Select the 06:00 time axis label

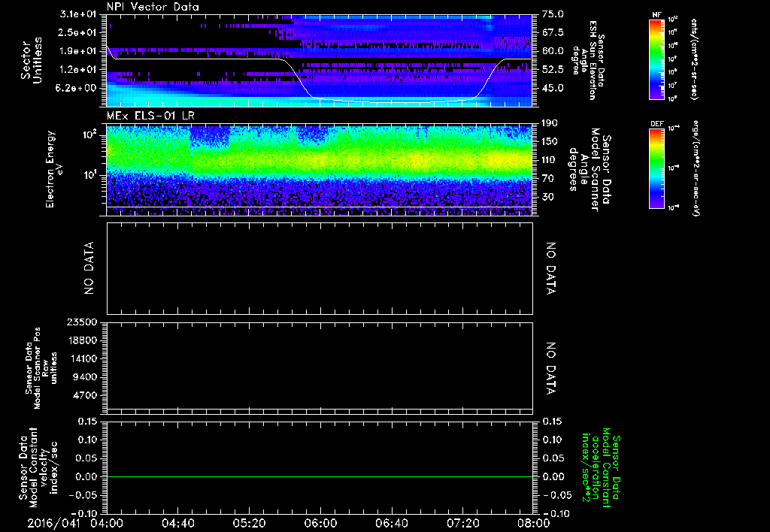pos(320,522)
